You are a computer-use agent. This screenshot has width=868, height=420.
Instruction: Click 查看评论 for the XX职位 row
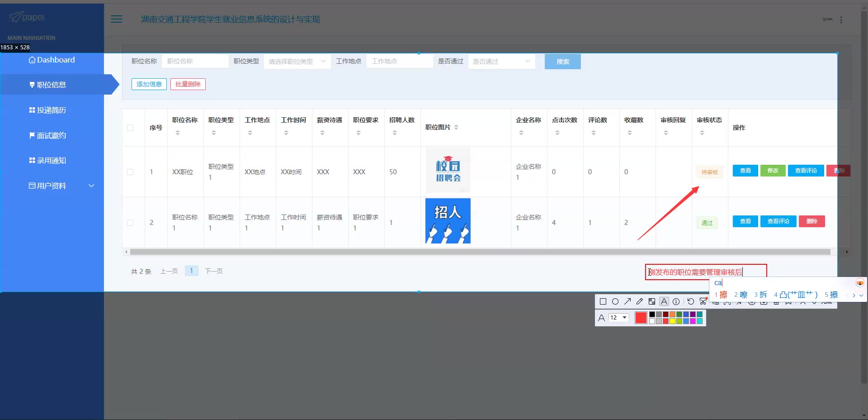click(806, 171)
